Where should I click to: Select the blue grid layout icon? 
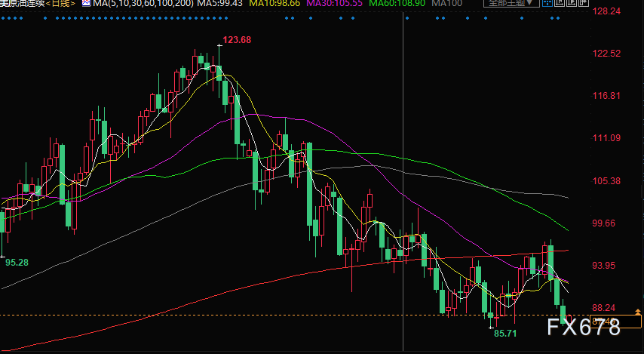click(547, 3)
